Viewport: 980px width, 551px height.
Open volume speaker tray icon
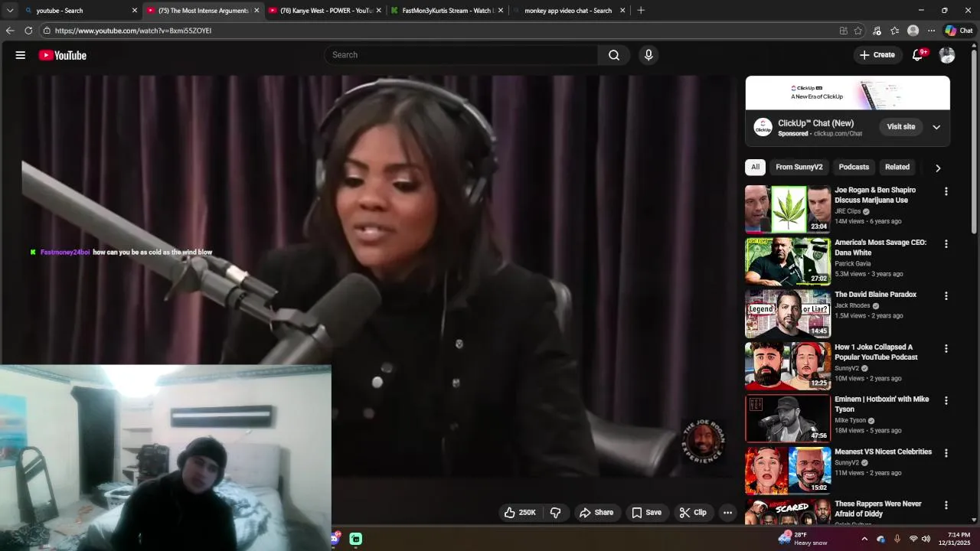[x=926, y=539]
